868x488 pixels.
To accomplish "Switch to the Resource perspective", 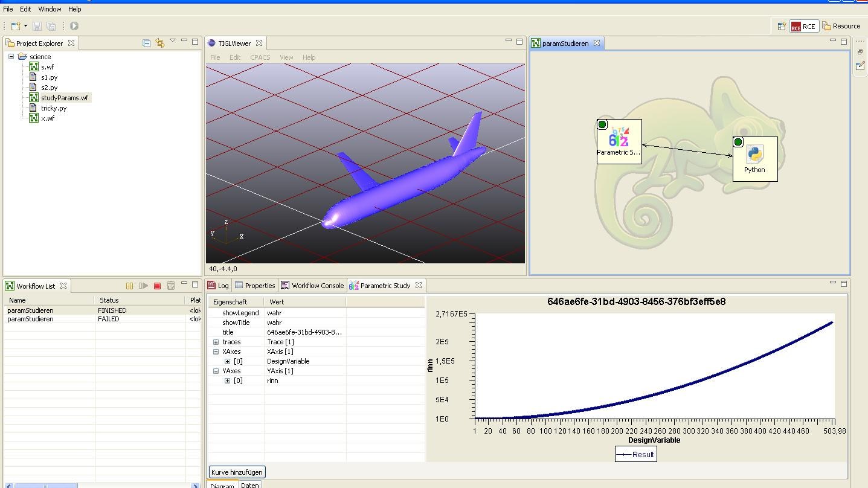I will (842, 25).
